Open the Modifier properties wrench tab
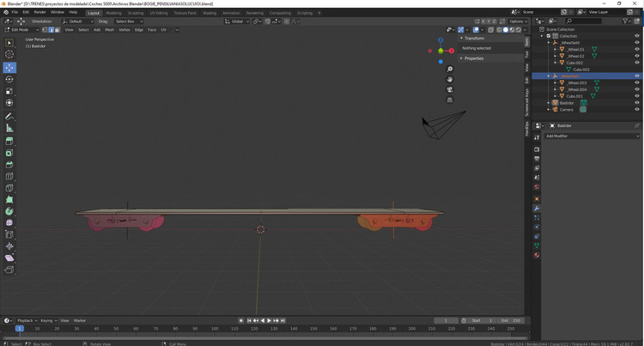The width and height of the screenshot is (644, 346). [537, 208]
